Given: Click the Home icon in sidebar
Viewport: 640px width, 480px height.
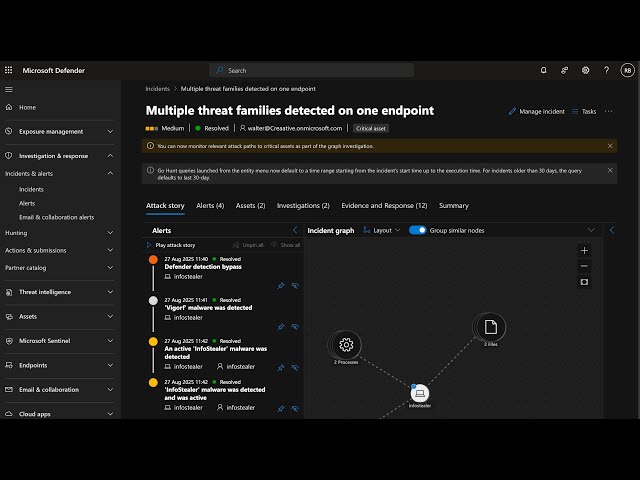Looking at the screenshot, I should 9,107.
